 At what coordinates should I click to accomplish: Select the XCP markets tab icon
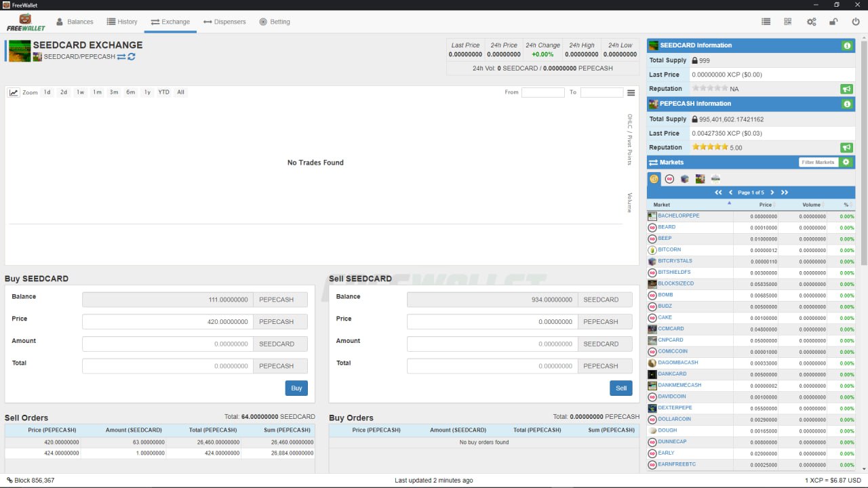click(670, 179)
